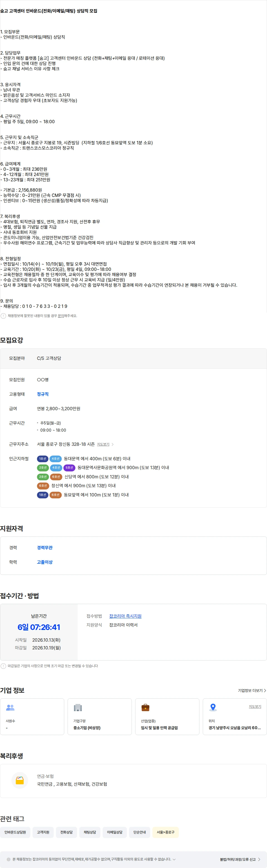Click 4호선 badge in 동대문역사문화공원역 row
The image size is (267, 868).
point(56,468)
